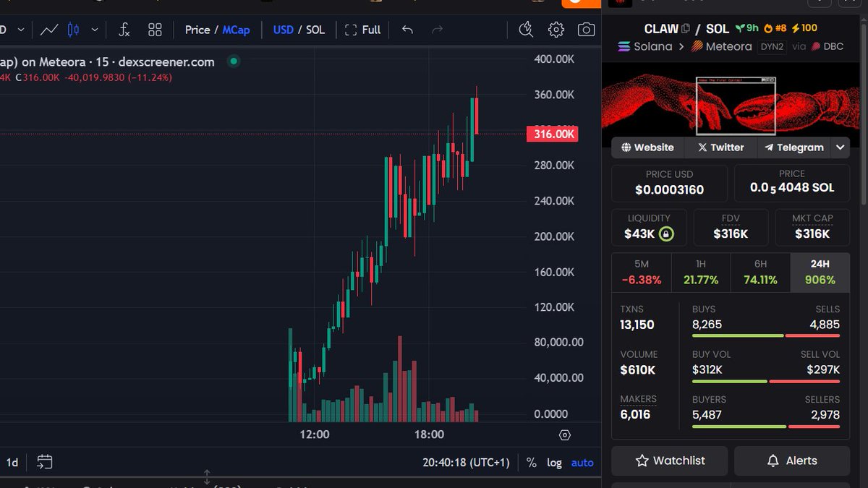Open price Alerts for CLAW
This screenshot has height=488, width=868.
792,461
